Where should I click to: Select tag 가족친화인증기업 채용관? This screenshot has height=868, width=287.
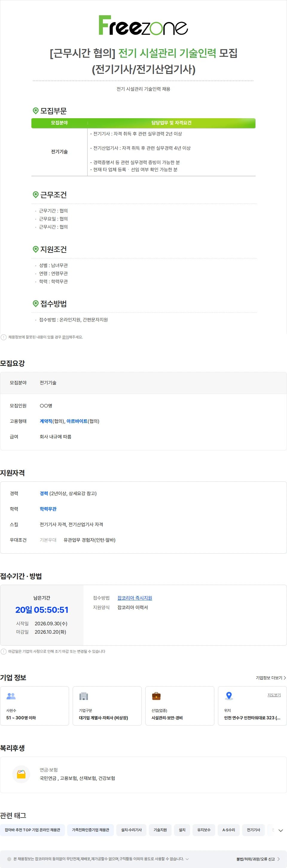(91, 829)
